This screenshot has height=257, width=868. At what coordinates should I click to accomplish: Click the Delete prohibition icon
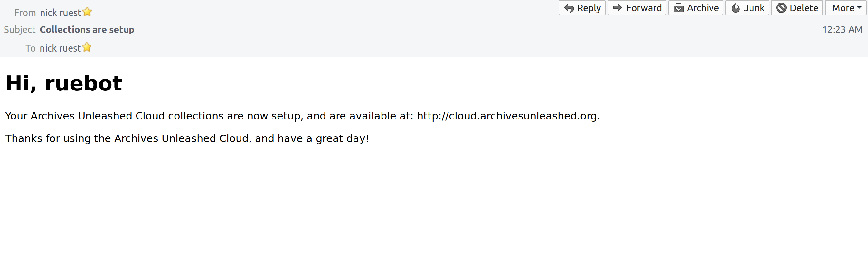click(x=781, y=7)
